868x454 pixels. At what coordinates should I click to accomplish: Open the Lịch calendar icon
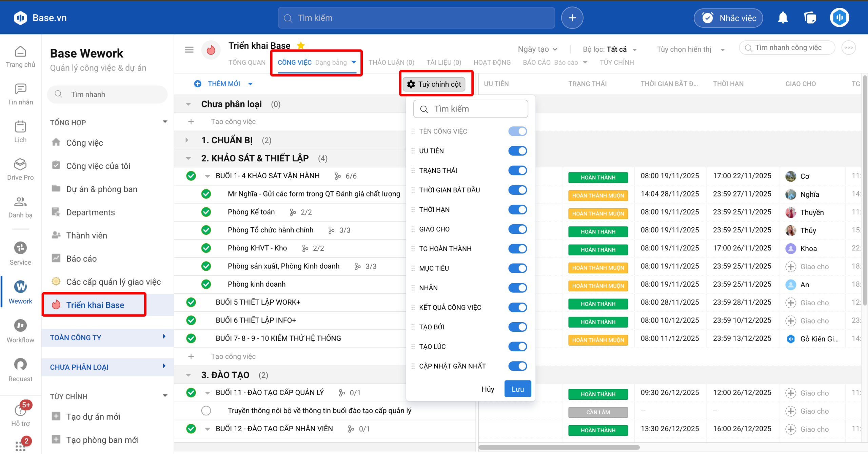pos(20,127)
